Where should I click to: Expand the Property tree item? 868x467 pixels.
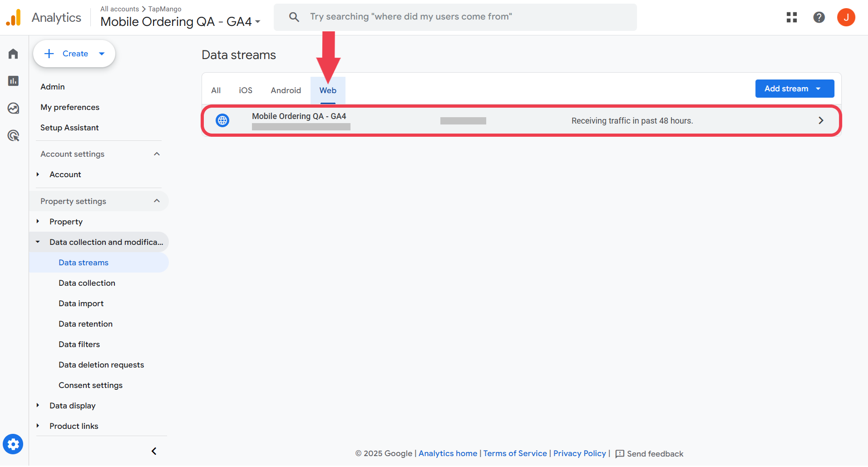pos(38,222)
